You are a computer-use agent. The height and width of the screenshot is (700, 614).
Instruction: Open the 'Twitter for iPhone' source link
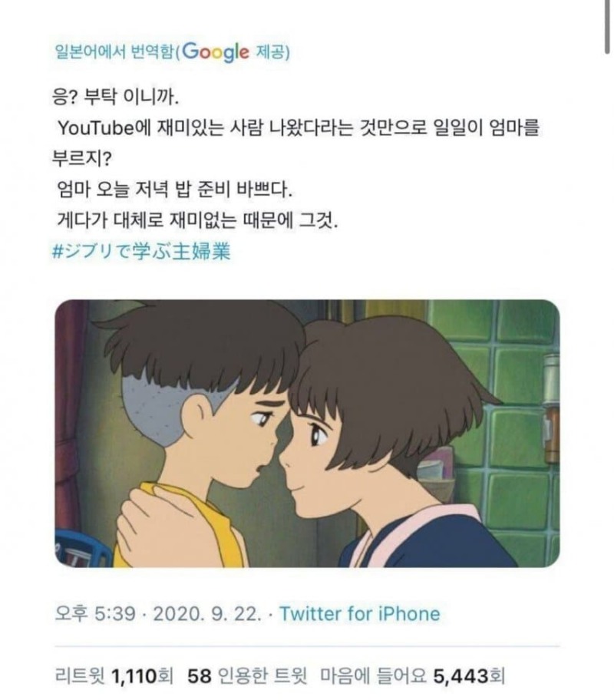click(x=359, y=613)
